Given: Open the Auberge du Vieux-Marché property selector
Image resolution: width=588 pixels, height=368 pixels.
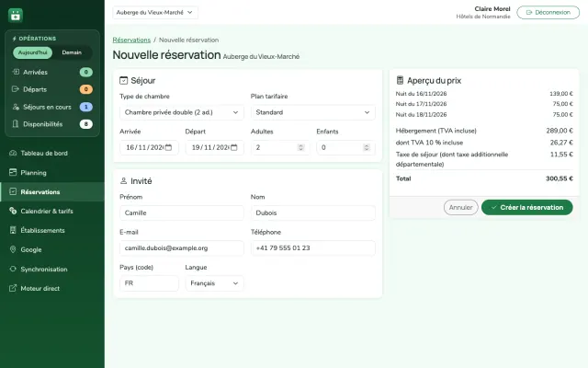Looking at the screenshot, I should tap(155, 12).
